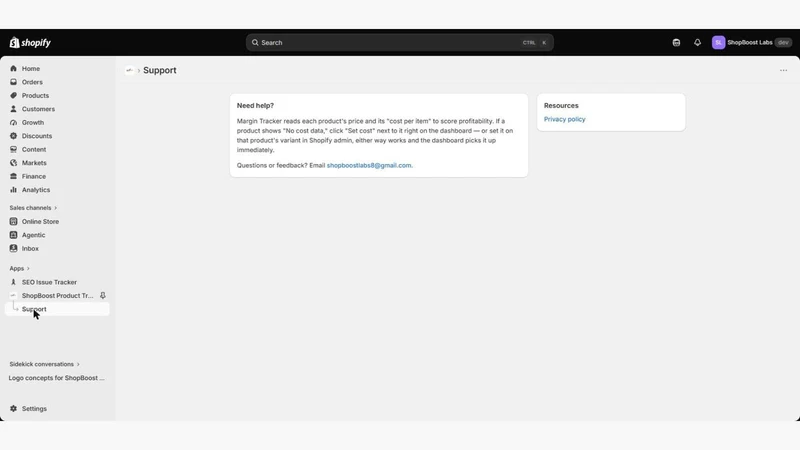This screenshot has width=800, height=450.
Task: Click the Content icon in sidebar
Action: [x=13, y=149]
